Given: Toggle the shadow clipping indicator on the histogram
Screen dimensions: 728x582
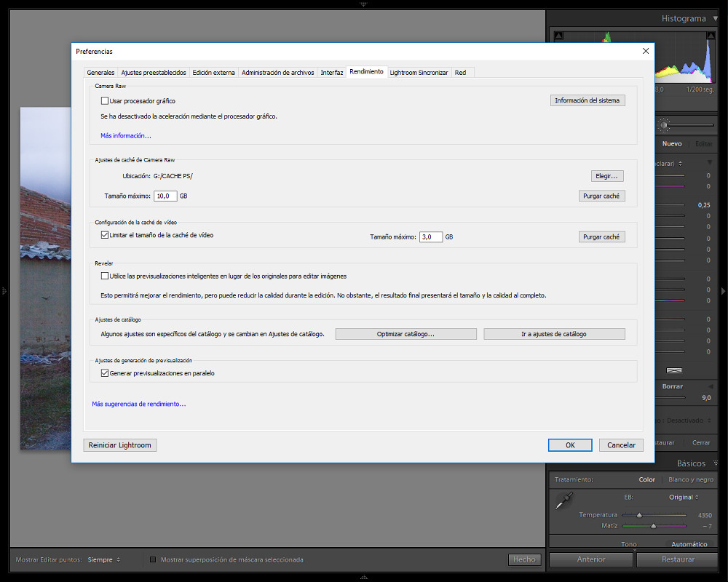Looking at the screenshot, I should [559, 35].
